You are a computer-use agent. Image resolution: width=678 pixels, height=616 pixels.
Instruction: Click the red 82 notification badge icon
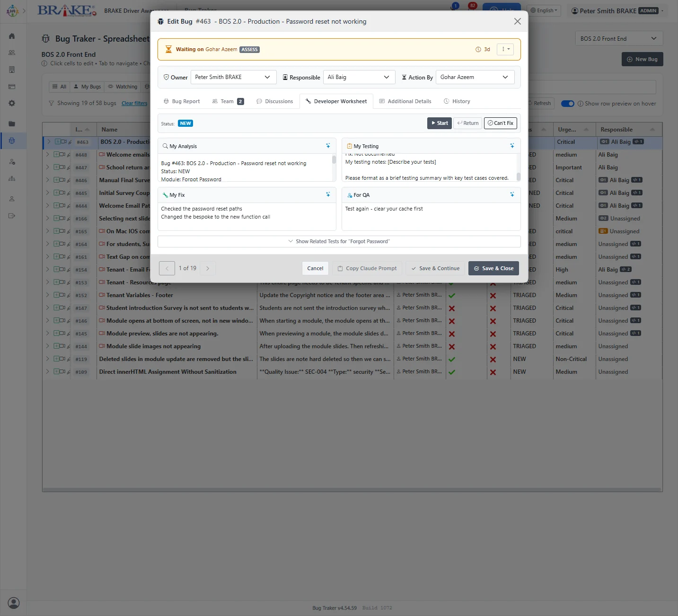(x=472, y=6)
